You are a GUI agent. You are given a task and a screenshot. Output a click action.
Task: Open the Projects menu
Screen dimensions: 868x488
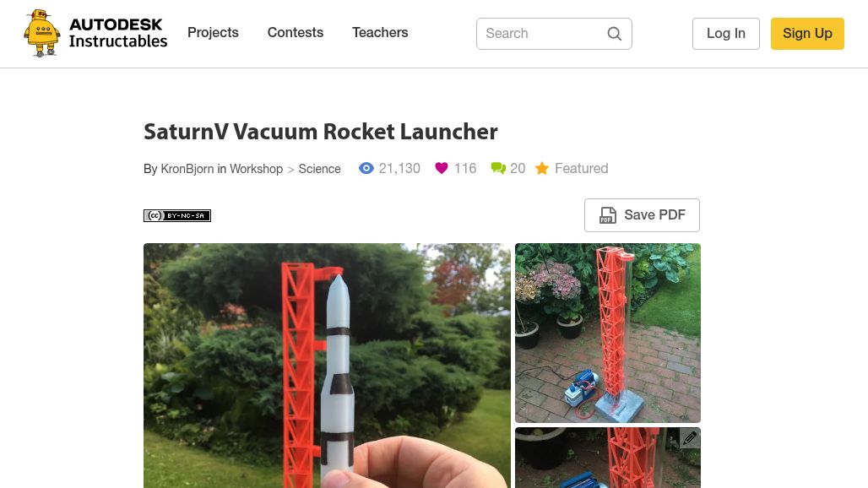213,33
